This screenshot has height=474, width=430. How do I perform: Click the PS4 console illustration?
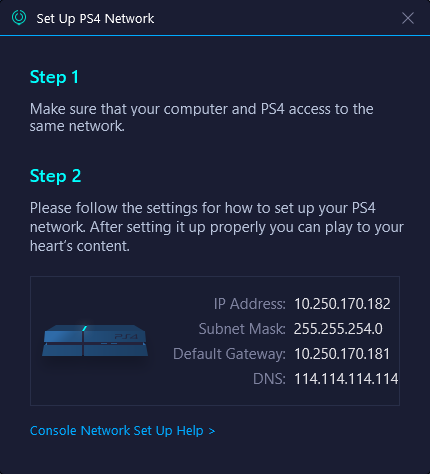coord(95,340)
